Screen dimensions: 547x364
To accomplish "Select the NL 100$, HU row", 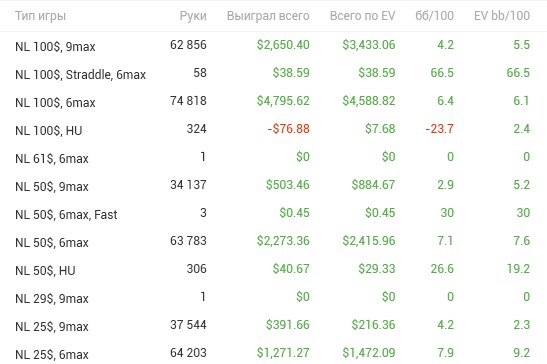I will click(274, 129).
